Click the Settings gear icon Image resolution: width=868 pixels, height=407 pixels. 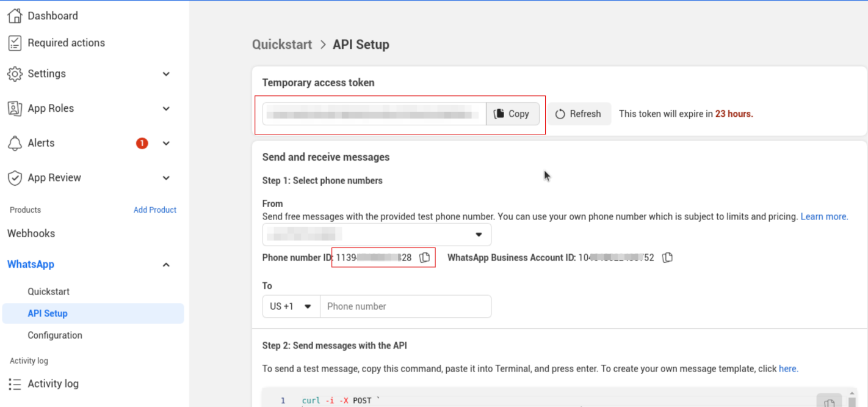15,73
